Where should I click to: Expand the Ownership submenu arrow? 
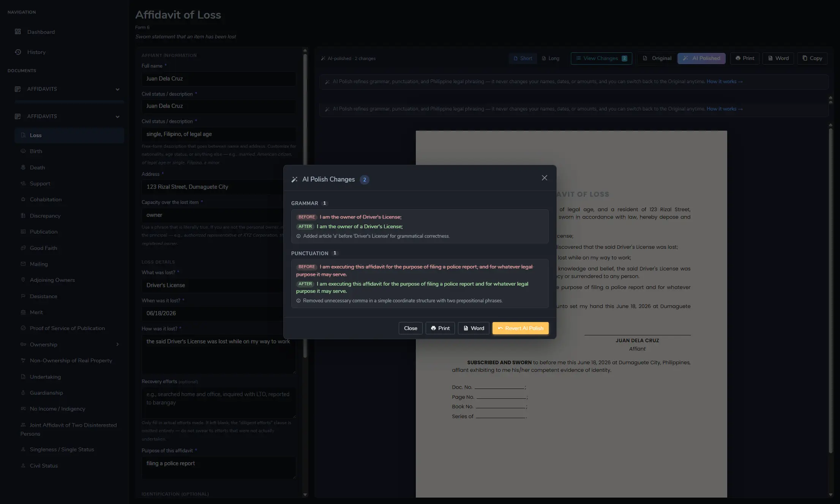[117, 344]
